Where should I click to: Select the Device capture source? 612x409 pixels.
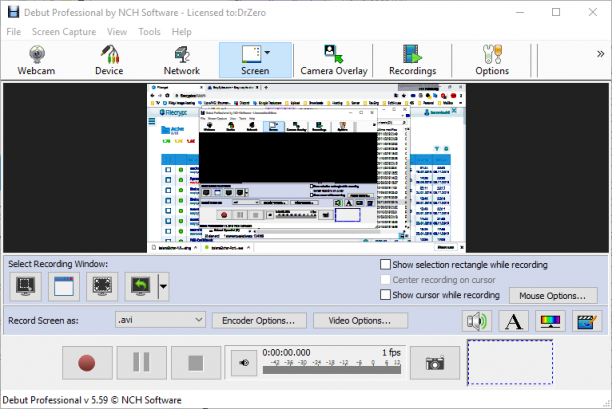tap(109, 60)
